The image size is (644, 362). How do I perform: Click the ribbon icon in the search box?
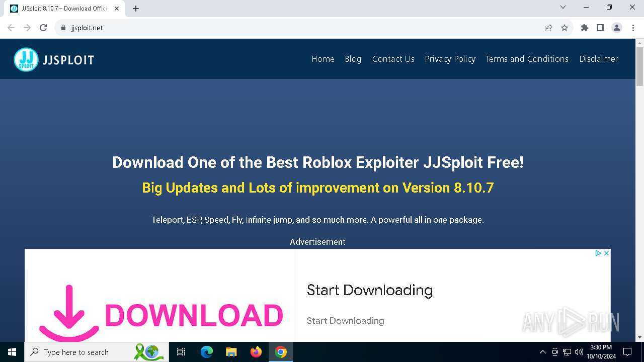149,352
